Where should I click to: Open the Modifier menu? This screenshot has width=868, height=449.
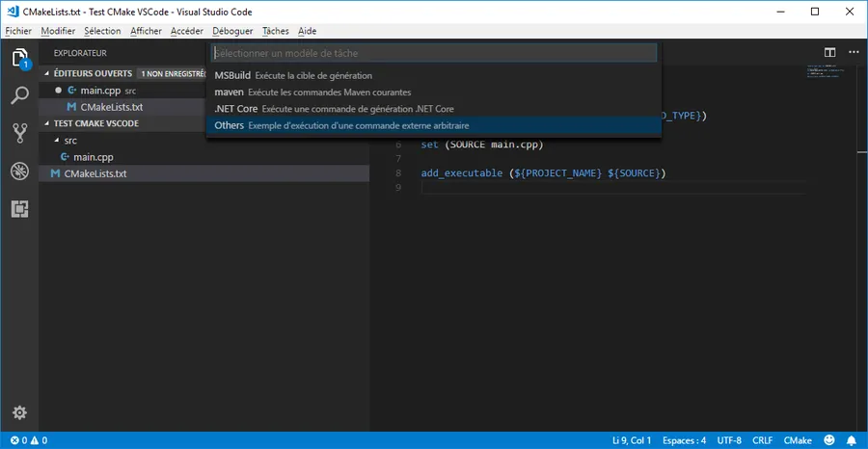tap(58, 31)
